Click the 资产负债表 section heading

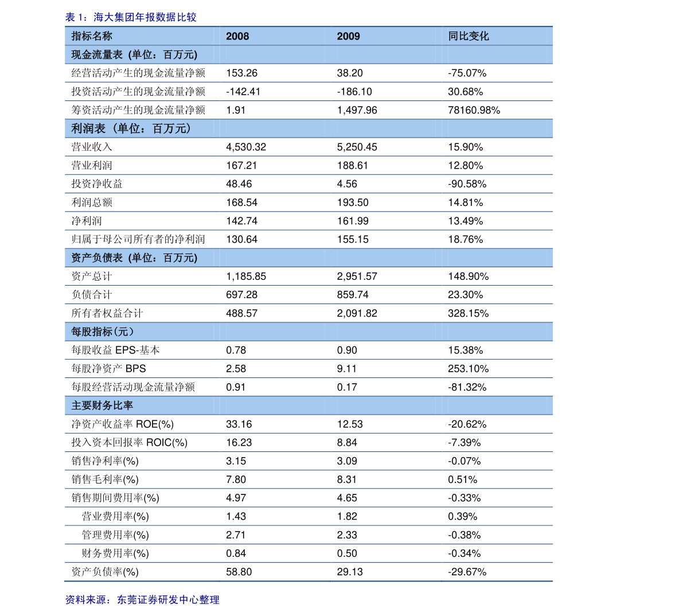pos(134,258)
